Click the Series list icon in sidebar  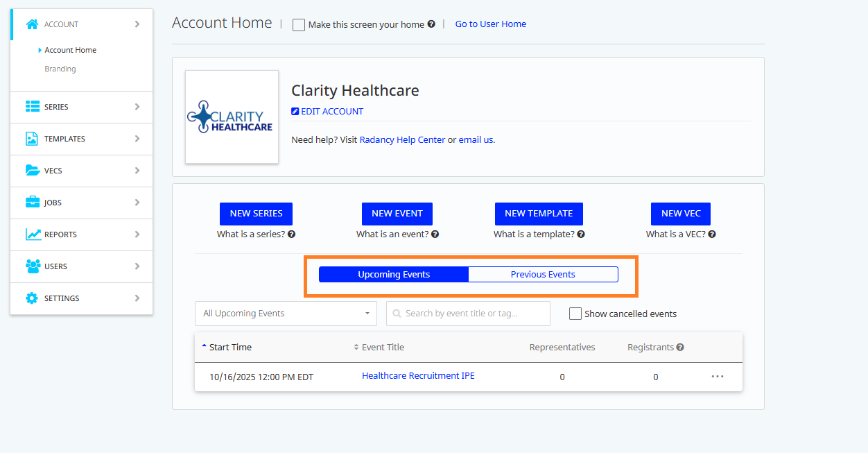click(33, 107)
